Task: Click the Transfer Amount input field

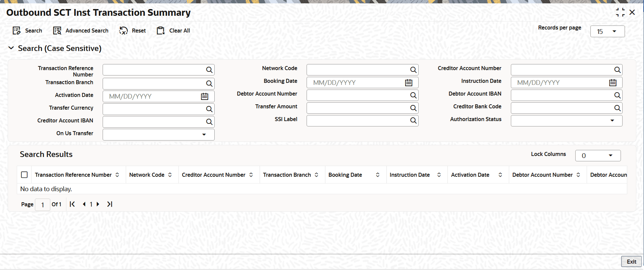Action: (363, 108)
